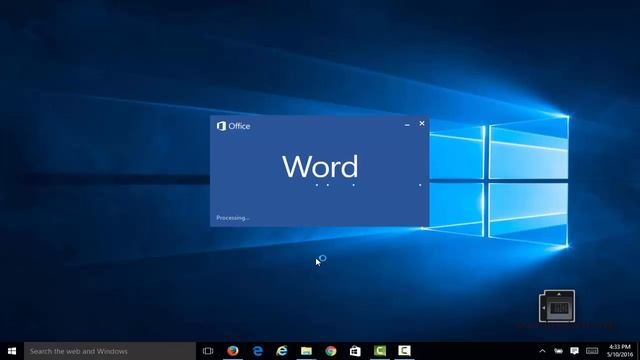Click the recorder widget at the desktop's lower right

point(557,306)
